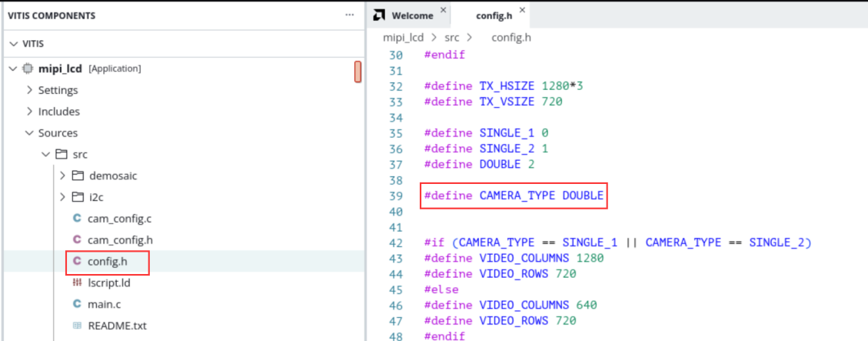Open the Vitis Components more actions ellipsis
This screenshot has width=868, height=341.
(349, 15)
